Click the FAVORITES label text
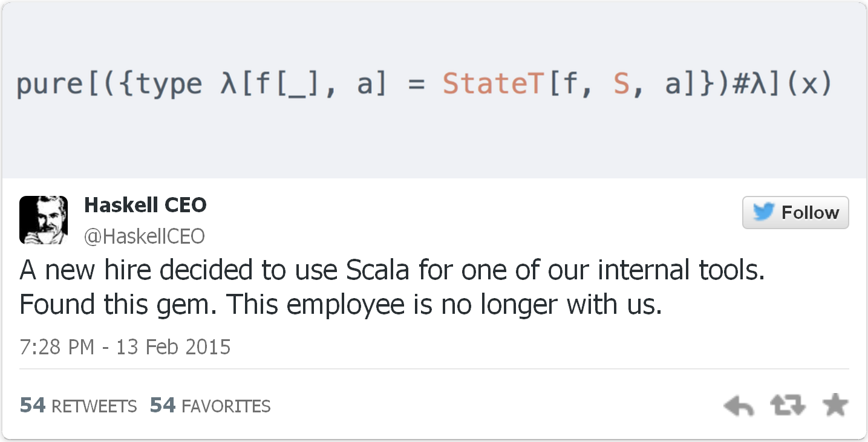This screenshot has width=868, height=442. coord(226,406)
